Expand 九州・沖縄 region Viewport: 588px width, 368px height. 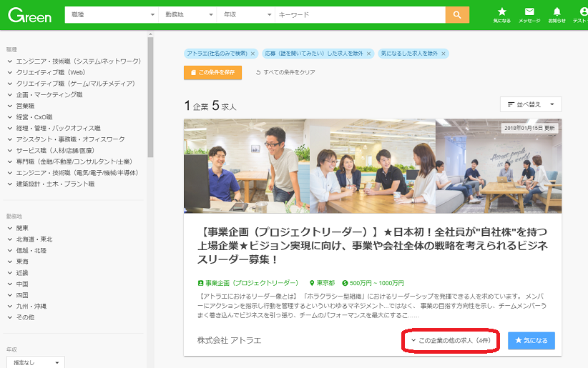pyautogui.click(x=27, y=306)
